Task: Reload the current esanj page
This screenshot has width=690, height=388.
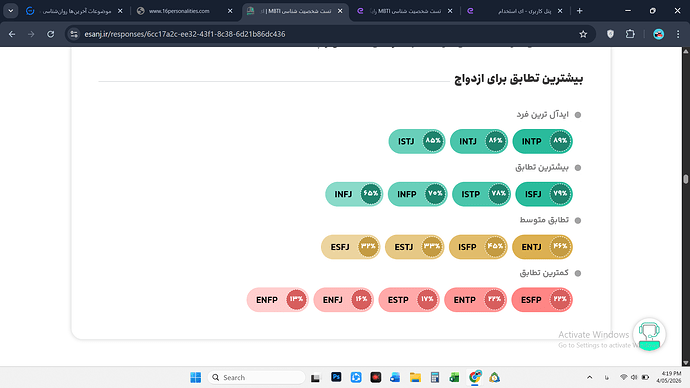Action: pos(51,34)
